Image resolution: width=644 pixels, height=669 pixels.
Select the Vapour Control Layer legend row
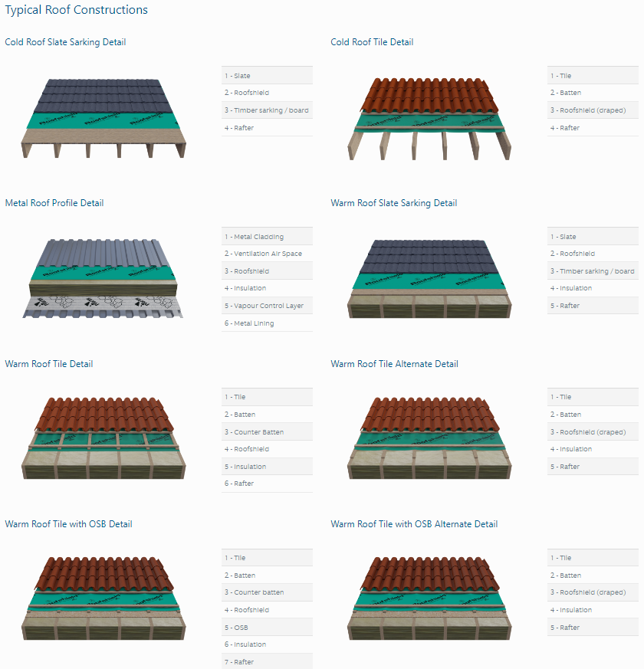[x=267, y=306]
